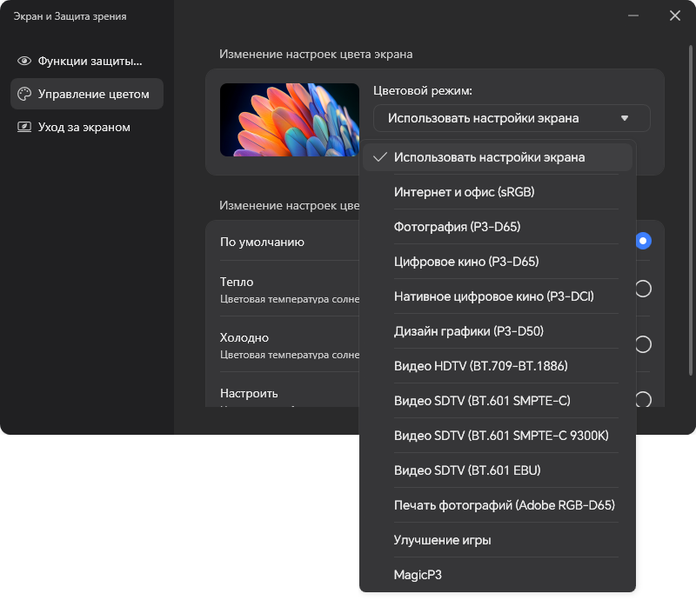Choose Интернет и офис (sRGB) mode
The width and height of the screenshot is (696, 599).
457,192
